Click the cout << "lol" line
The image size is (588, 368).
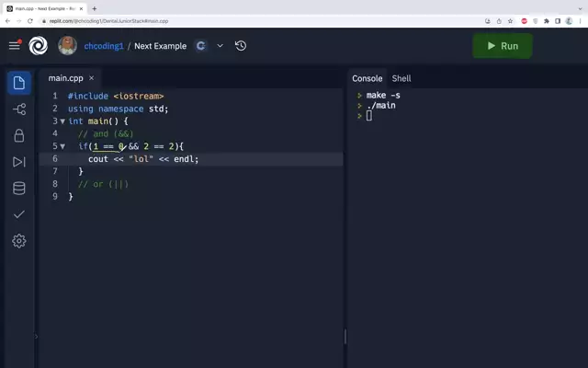(143, 159)
